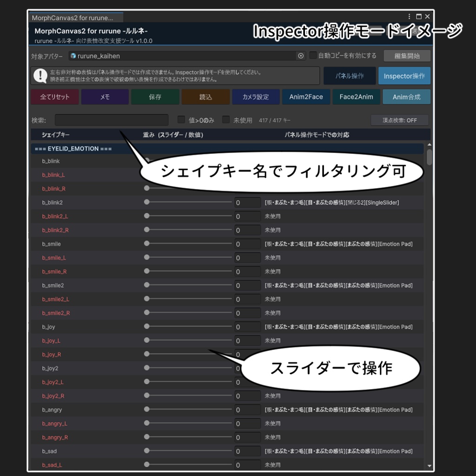Open the メモ button
This screenshot has width=476, height=476.
(105, 97)
